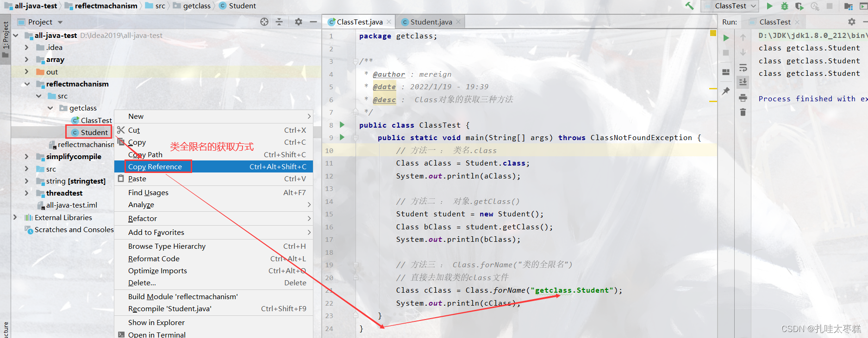Click the greyed-out Profile icon in the top toolbar
The width and height of the screenshot is (868, 338).
click(x=815, y=6)
